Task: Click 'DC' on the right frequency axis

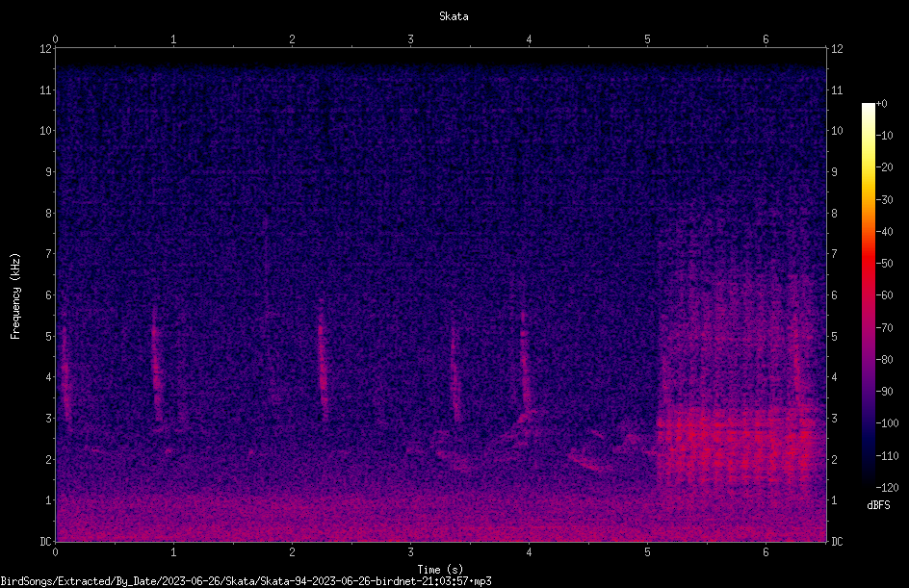Action: pos(837,542)
